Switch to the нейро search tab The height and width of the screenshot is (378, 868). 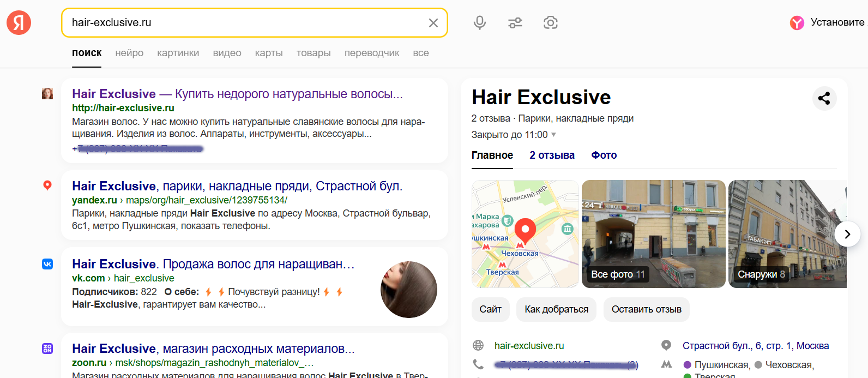129,53
